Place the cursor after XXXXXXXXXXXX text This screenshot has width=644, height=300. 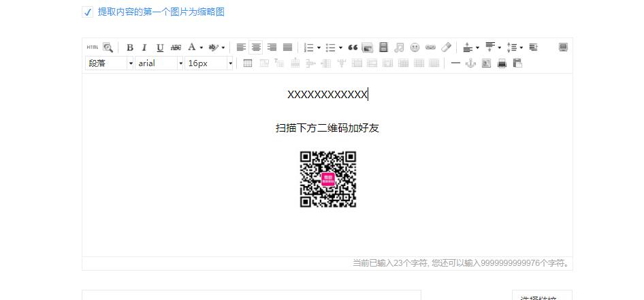368,95
